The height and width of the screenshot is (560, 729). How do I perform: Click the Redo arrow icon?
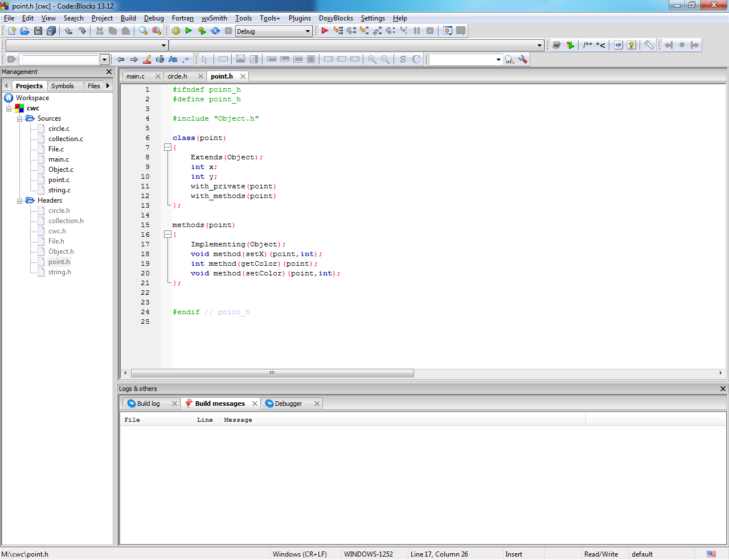(x=82, y=31)
